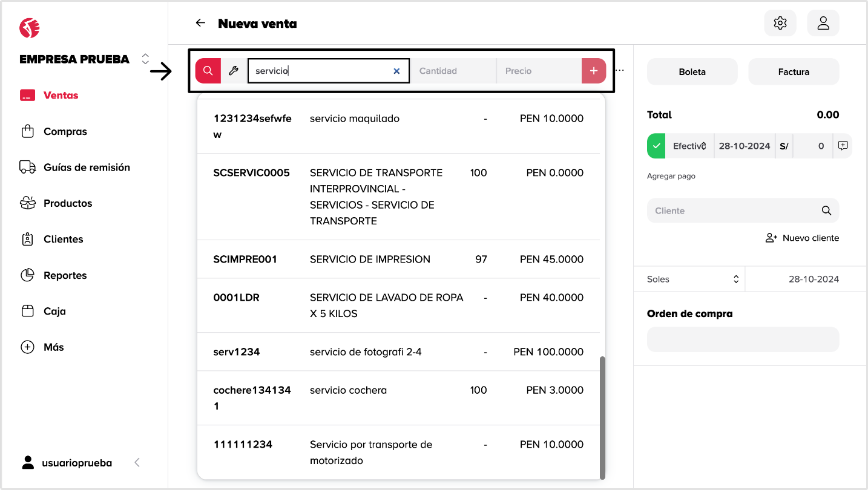
Task: Click the results list vertical scrollbar
Action: (x=602, y=417)
